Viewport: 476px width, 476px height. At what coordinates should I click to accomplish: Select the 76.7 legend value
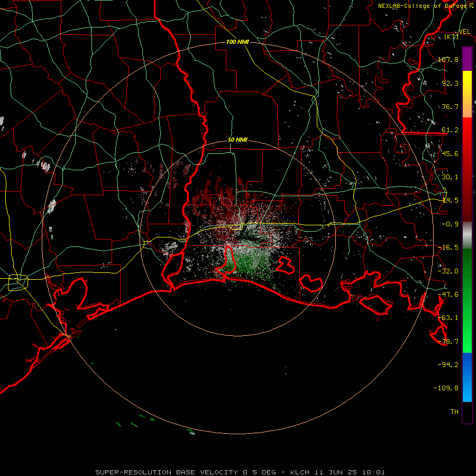coord(450,106)
